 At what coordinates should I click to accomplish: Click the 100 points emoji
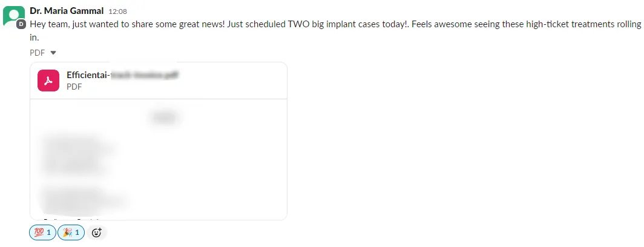(38, 232)
